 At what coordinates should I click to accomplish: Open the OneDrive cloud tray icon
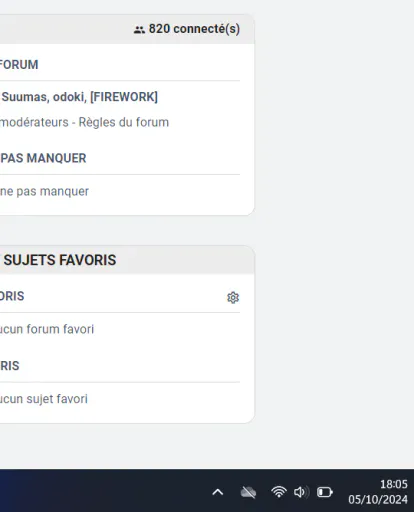248,492
